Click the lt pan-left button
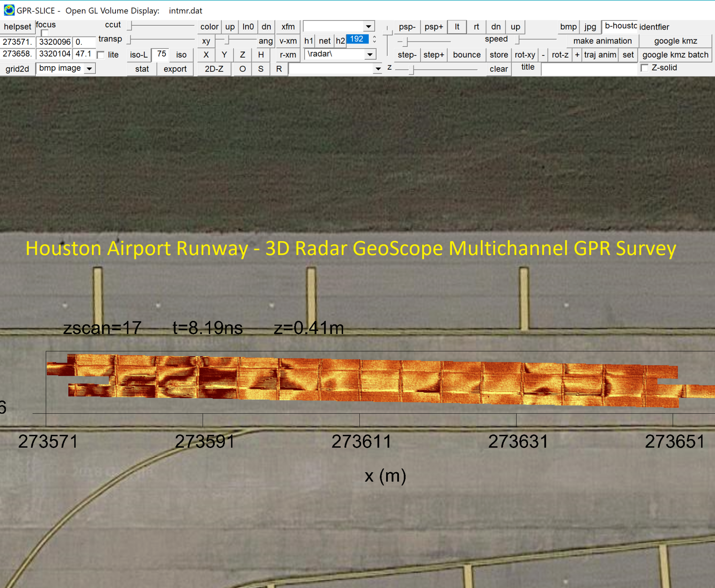This screenshot has height=588, width=715. coord(457,27)
